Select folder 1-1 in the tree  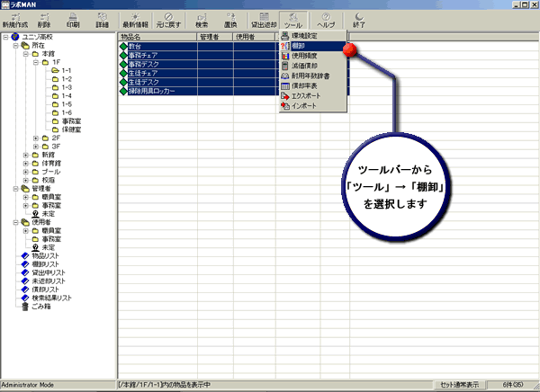[62, 70]
